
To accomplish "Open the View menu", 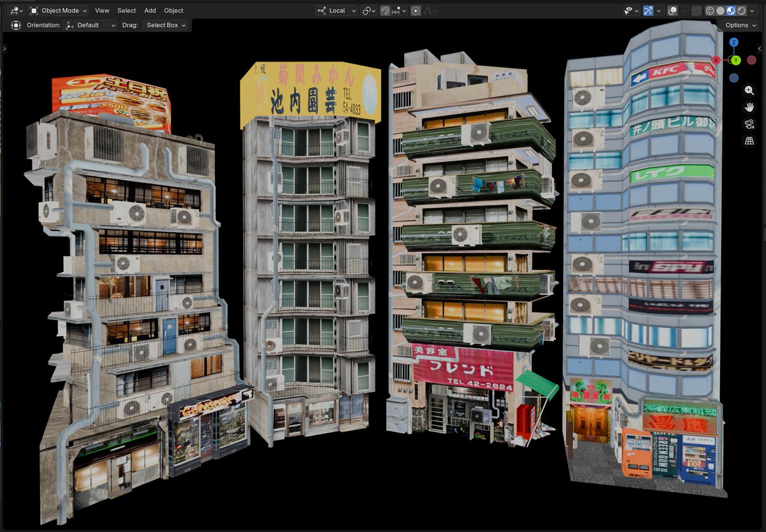I will (102, 10).
